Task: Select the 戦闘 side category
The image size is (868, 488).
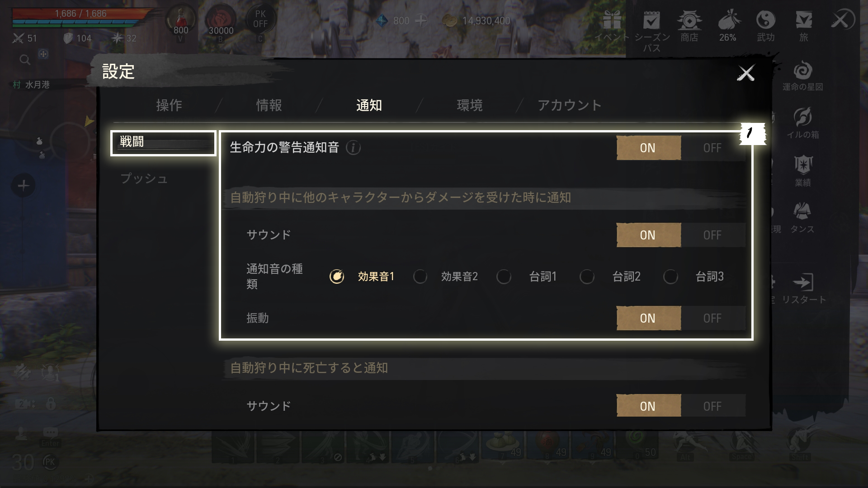Action: tap(163, 143)
